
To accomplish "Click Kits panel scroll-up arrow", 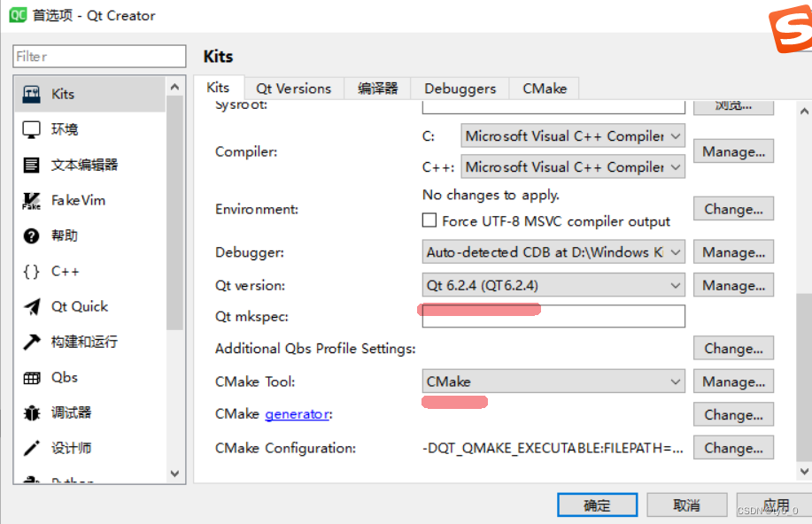I will [x=804, y=111].
